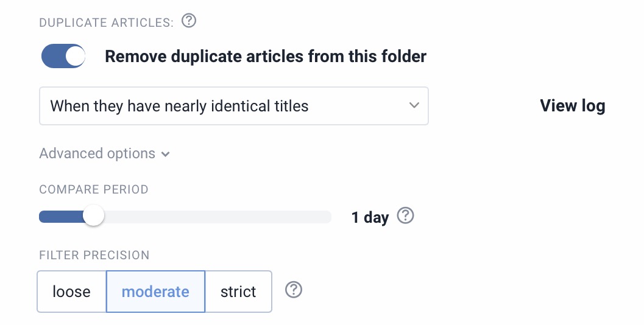644x325 pixels.
Task: Click the Duplicate Articles section heading
Action: 106,23
